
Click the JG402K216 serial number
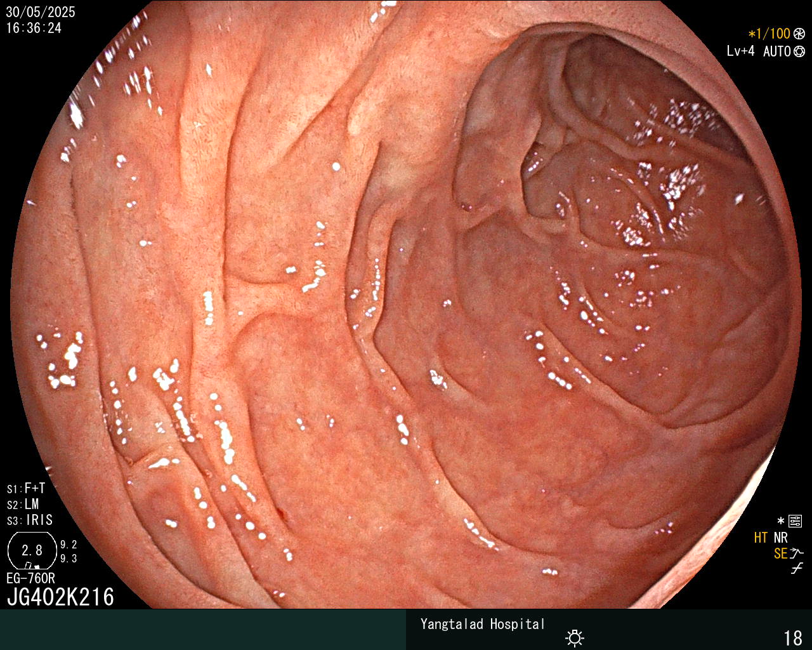point(60,597)
